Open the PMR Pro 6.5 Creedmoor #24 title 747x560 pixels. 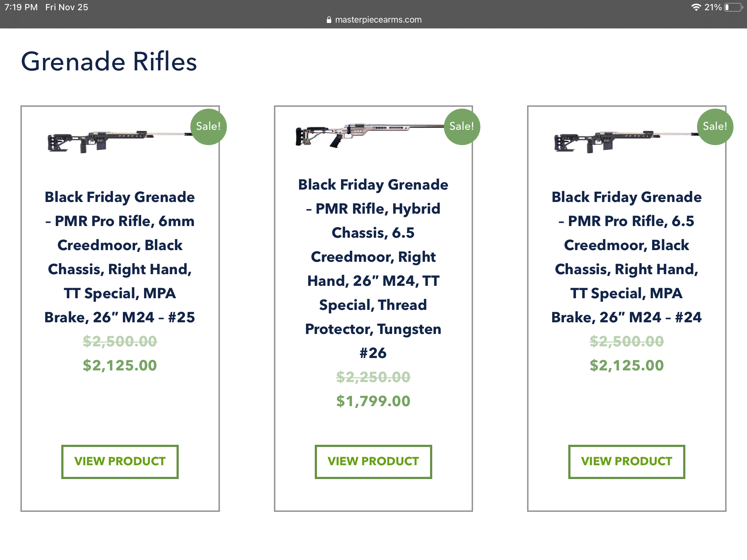click(626, 257)
